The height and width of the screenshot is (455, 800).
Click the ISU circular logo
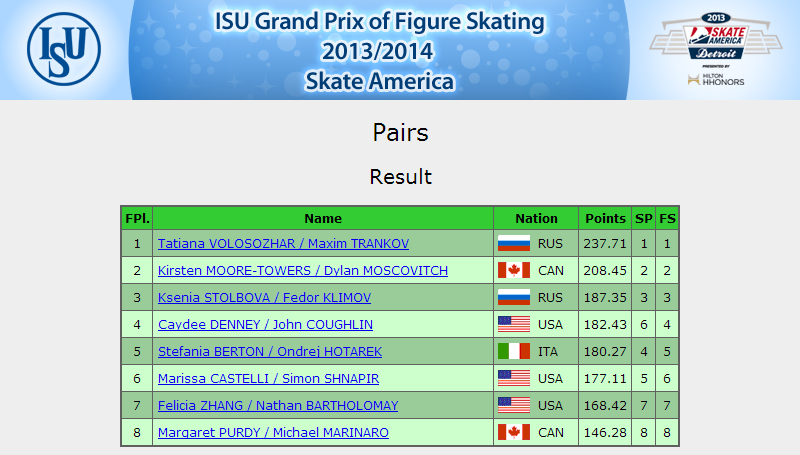[x=64, y=49]
